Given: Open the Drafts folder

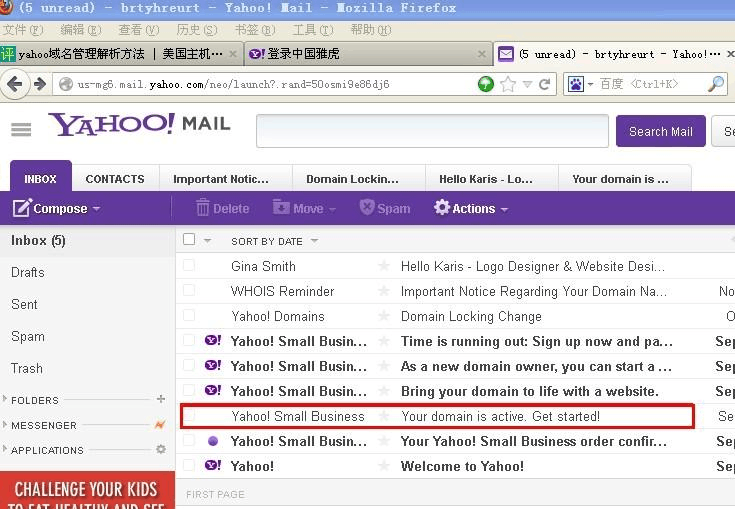Looking at the screenshot, I should point(28,272).
